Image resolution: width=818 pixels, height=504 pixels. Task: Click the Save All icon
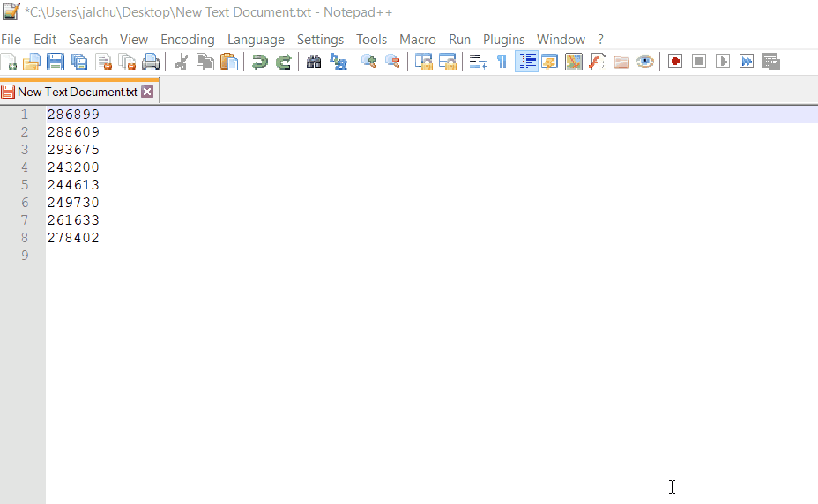click(x=79, y=62)
